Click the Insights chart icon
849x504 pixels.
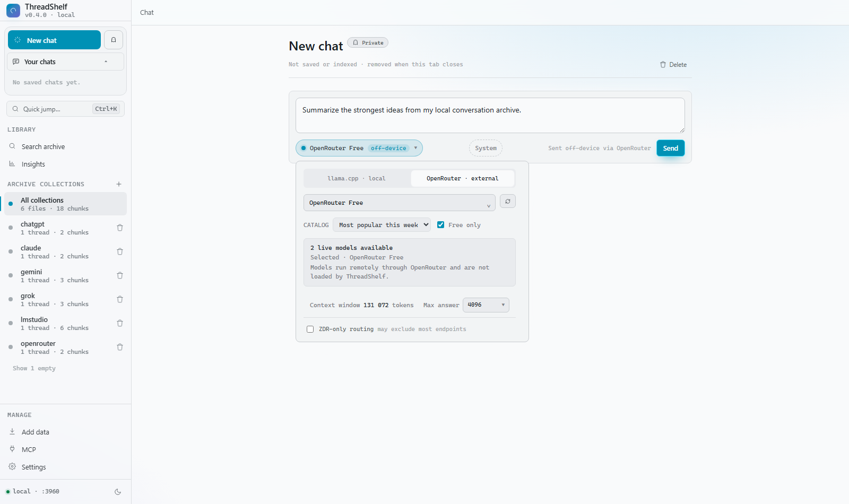(x=12, y=164)
